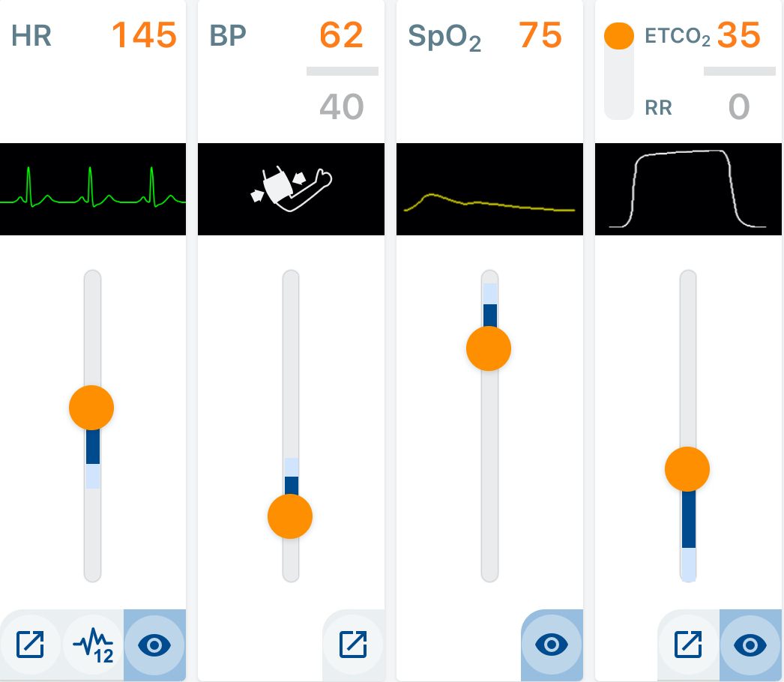Image resolution: width=784 pixels, height=682 pixels.
Task: Grab the ETCO2 vertical slider handle
Action: 687,468
